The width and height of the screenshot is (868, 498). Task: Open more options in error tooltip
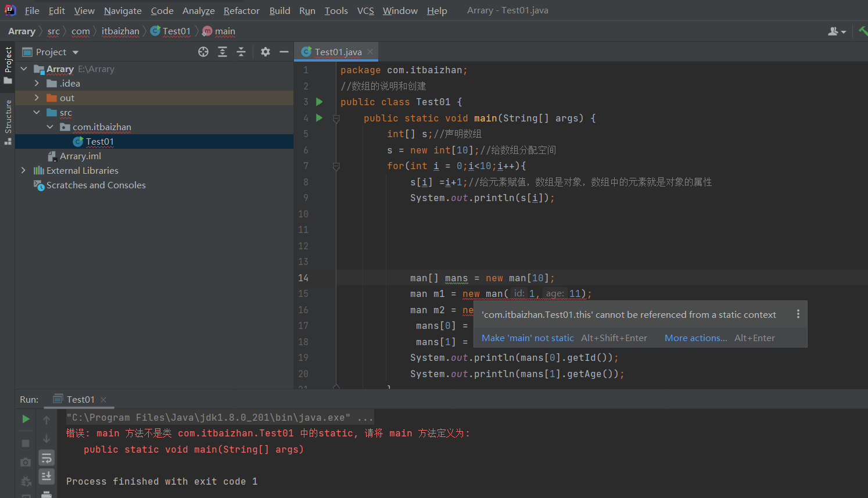[x=798, y=314]
